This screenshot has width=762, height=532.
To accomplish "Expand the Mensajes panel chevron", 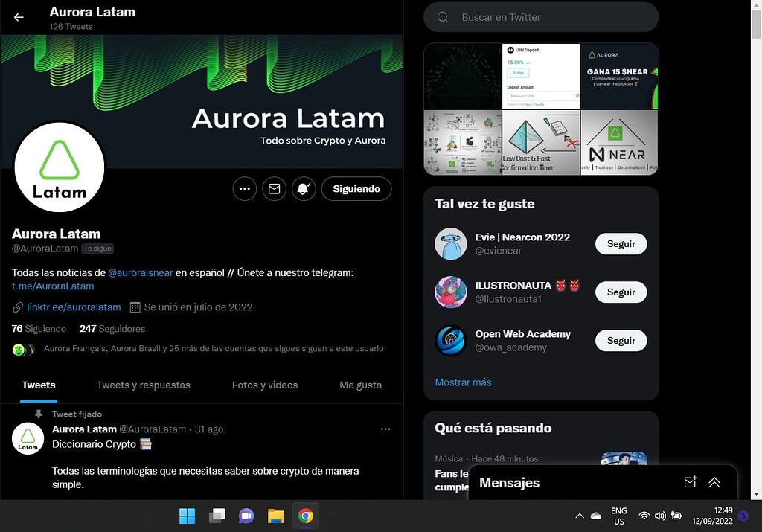I will pos(714,482).
